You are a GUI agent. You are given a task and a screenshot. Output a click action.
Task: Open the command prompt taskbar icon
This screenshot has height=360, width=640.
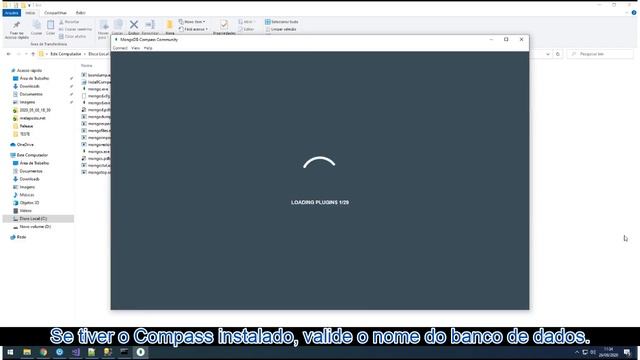pyautogui.click(x=124, y=352)
